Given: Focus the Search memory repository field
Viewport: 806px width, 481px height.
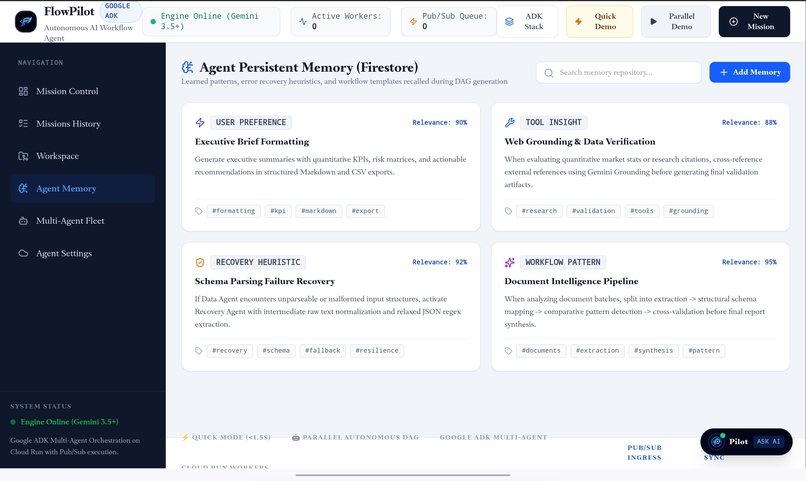Looking at the screenshot, I should (619, 72).
